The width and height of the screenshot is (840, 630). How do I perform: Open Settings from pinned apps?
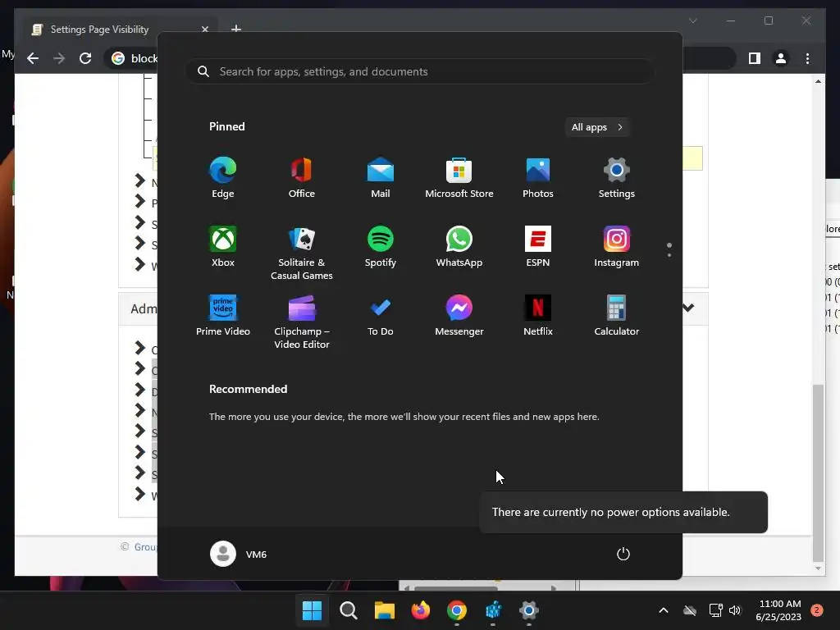[617, 178]
